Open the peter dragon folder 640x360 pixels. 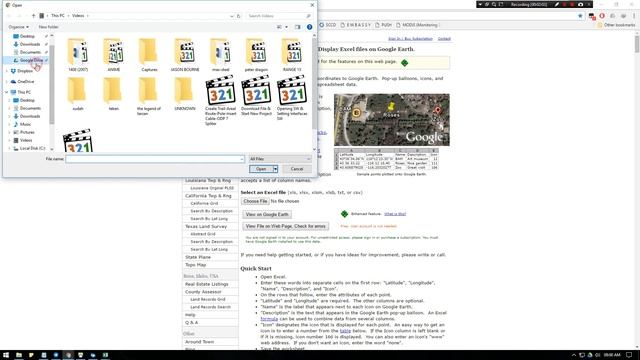256,55
